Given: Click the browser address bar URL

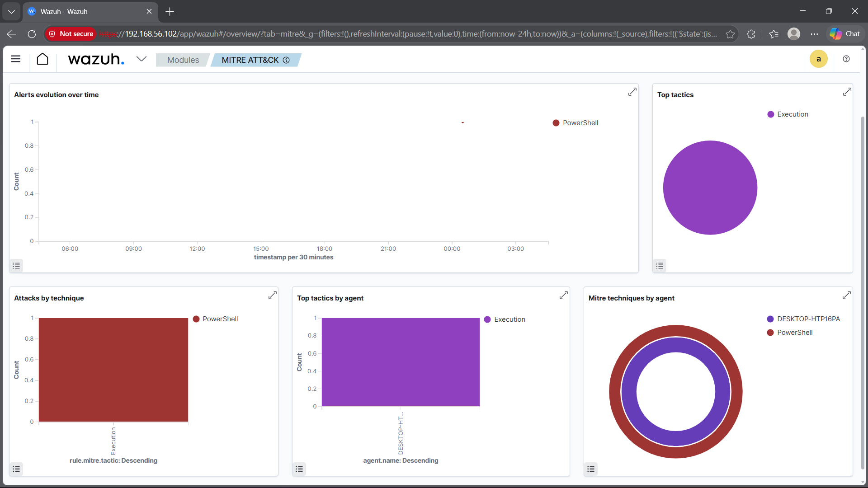Looking at the screenshot, I should point(408,34).
